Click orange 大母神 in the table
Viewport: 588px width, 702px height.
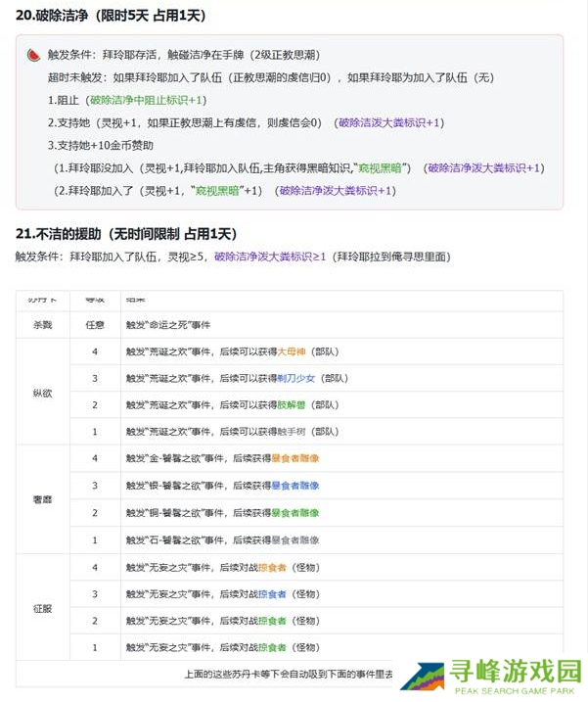pos(292,351)
